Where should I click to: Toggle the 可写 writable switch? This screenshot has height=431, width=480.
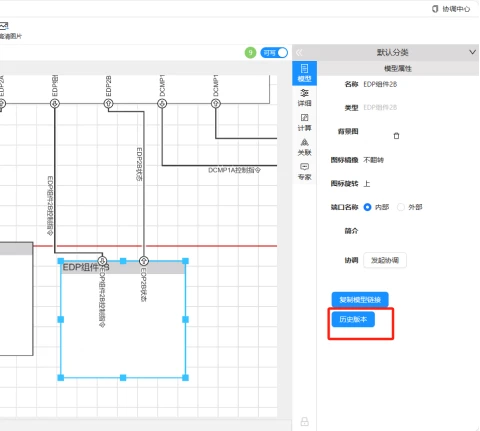pyautogui.click(x=274, y=53)
